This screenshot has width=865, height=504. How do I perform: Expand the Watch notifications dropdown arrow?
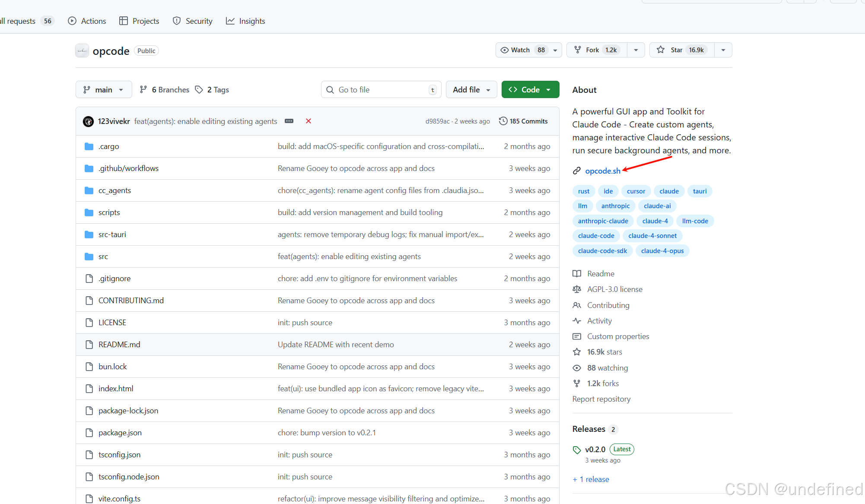[x=555, y=50]
